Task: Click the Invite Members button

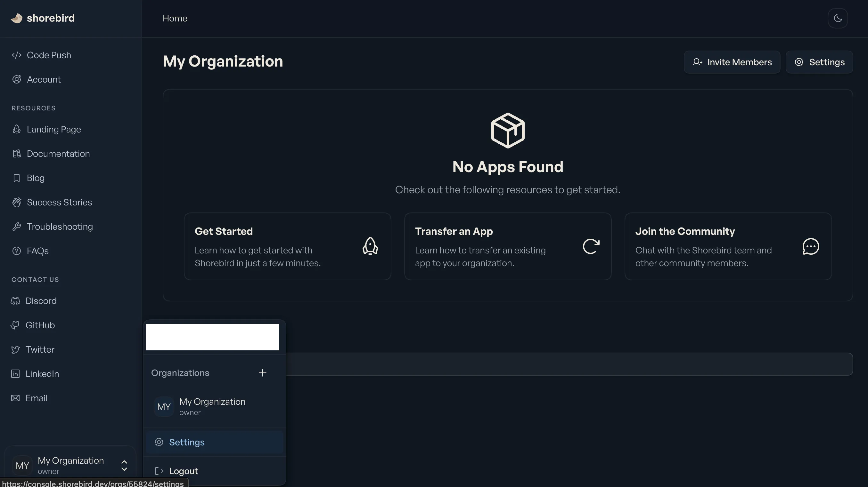Action: pos(732,62)
